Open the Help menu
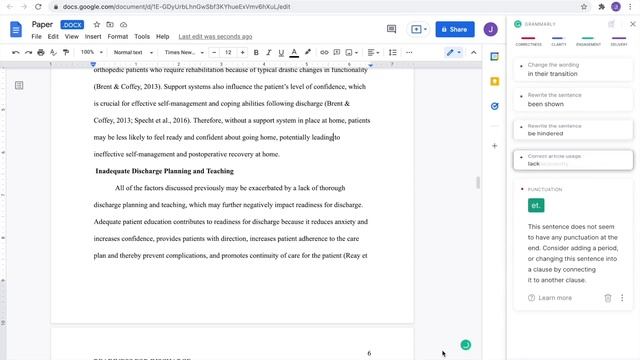640x360 pixels. 162,36
